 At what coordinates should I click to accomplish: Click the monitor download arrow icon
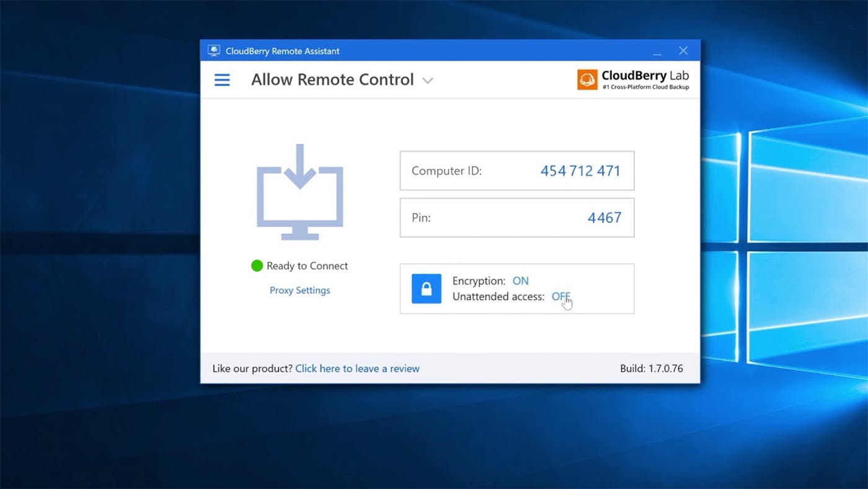[300, 192]
